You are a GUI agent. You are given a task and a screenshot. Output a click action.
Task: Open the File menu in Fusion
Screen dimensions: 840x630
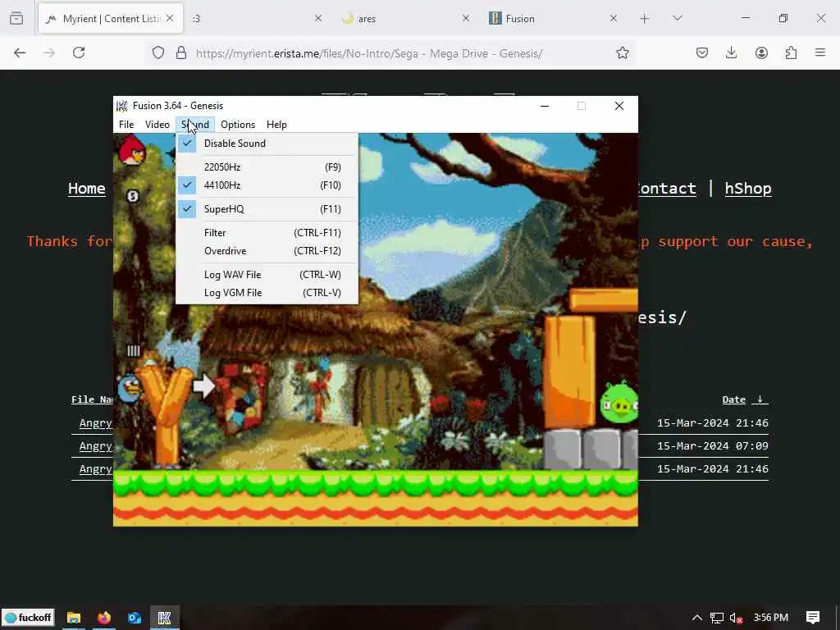(x=126, y=125)
